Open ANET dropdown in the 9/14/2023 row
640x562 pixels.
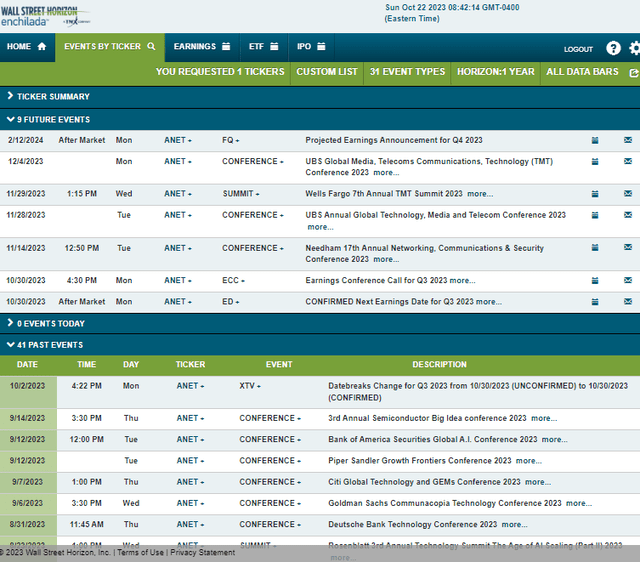pyautogui.click(x=190, y=418)
